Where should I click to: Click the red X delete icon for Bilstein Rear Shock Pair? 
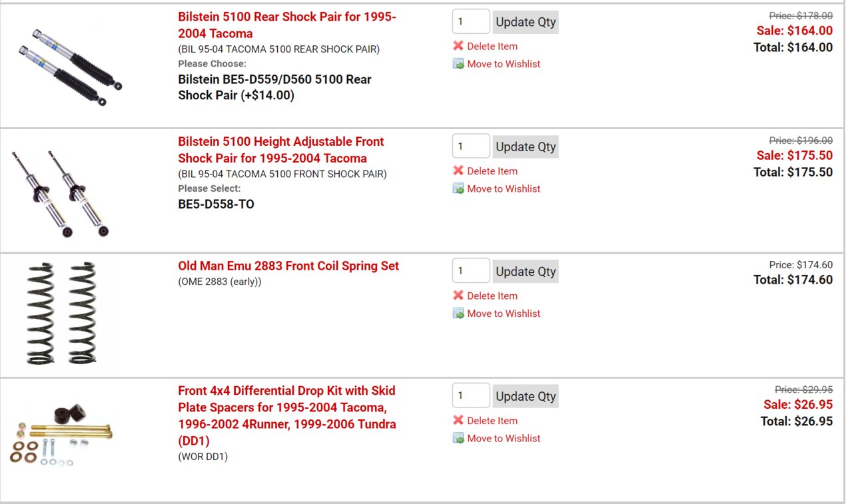point(458,46)
